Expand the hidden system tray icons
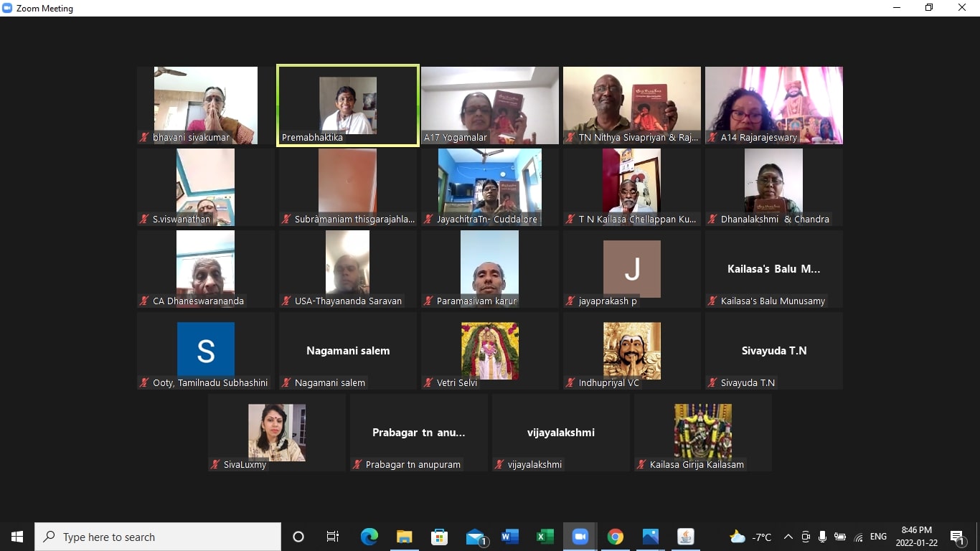The image size is (980, 551). pos(788,537)
